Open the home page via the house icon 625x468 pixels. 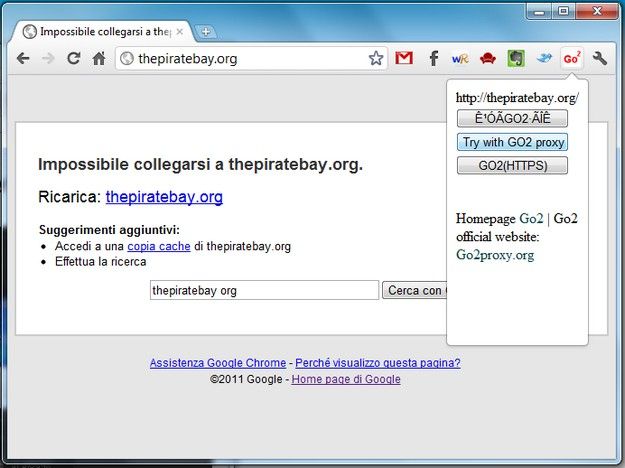click(x=99, y=59)
